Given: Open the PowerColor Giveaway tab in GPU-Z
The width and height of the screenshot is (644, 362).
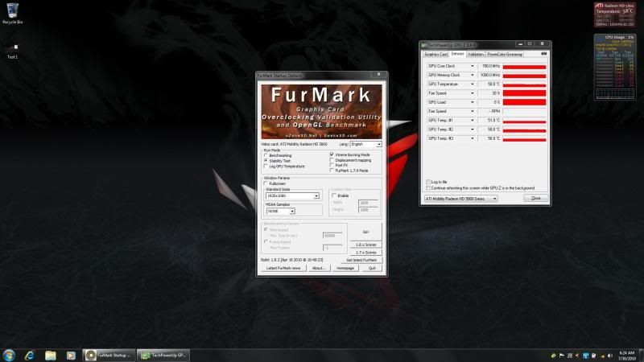Looking at the screenshot, I should pos(505,54).
